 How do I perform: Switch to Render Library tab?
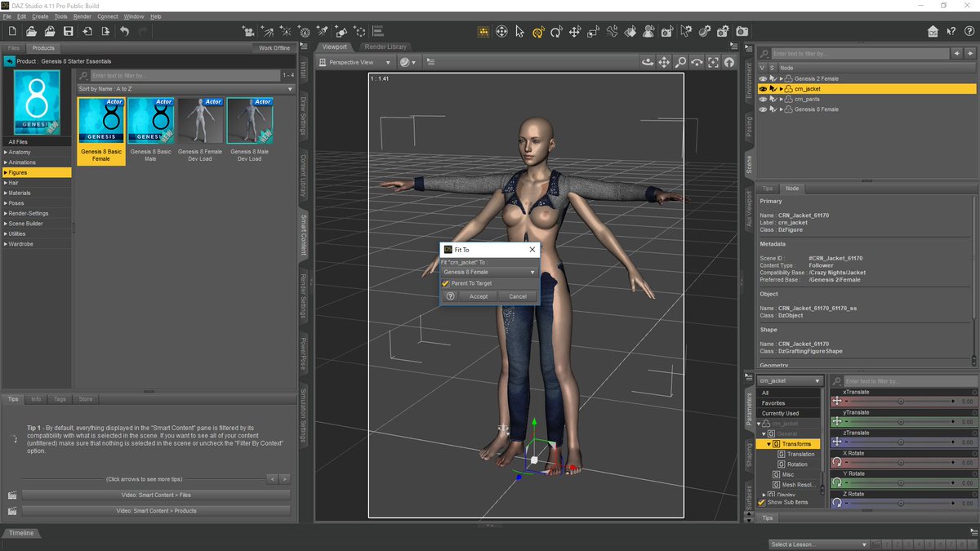coord(386,47)
